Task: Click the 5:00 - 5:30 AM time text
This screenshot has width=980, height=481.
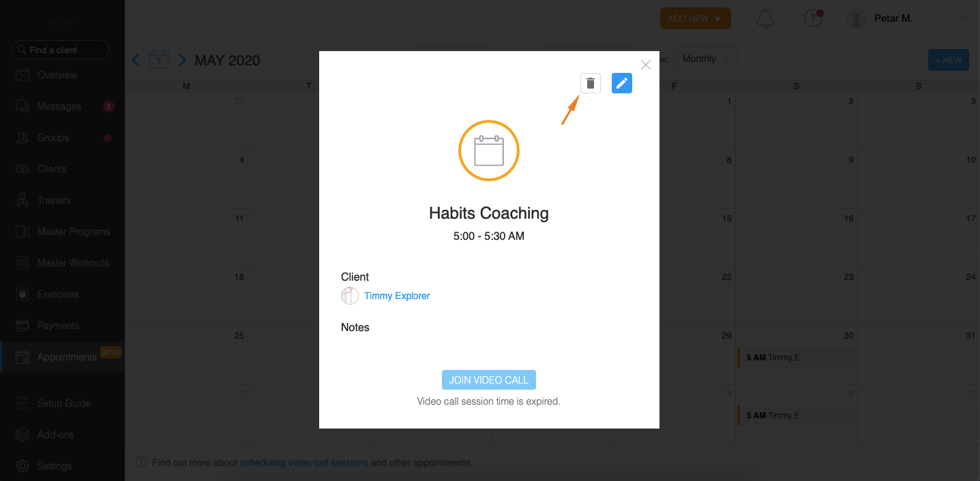Action: (x=489, y=236)
